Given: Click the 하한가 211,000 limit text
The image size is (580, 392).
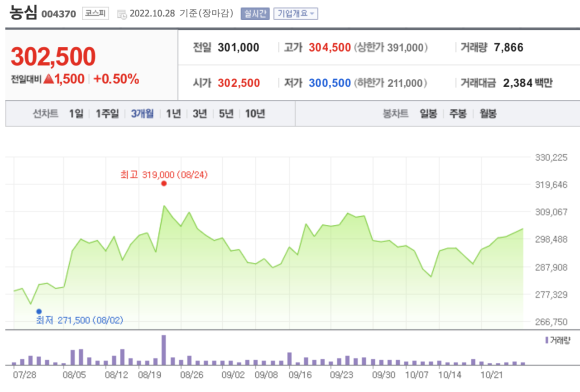Looking at the screenshot, I should [x=390, y=83].
